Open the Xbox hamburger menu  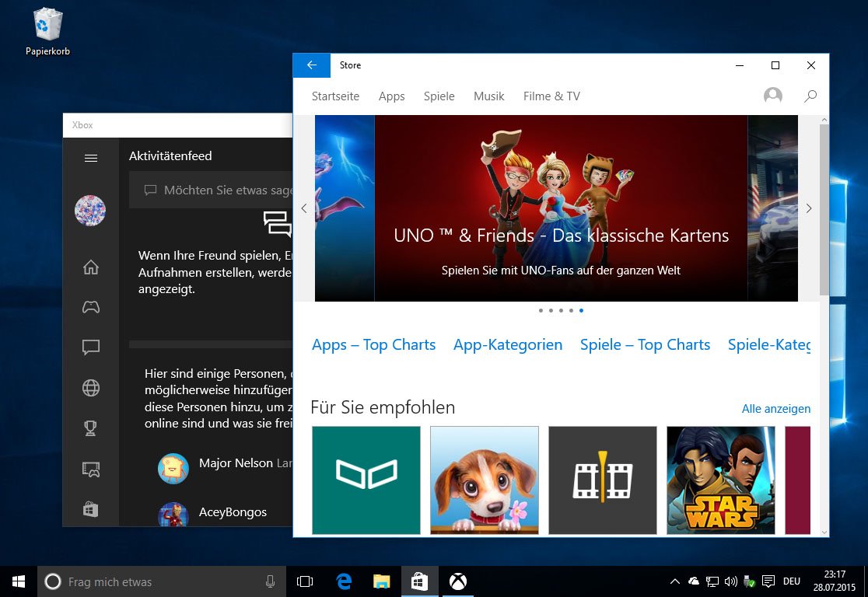(91, 159)
